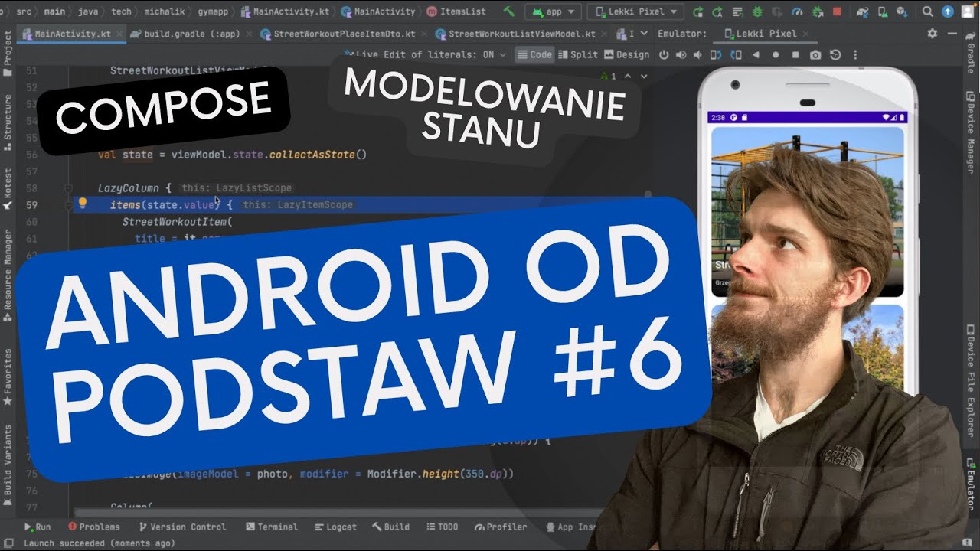This screenshot has width=980, height=551.
Task: Switch editor to Design view
Action: [626, 55]
